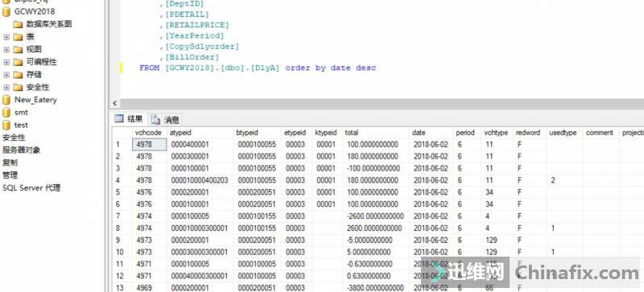This screenshot has height=292, width=644.
Task: Click the messages icon beside 消息
Action: pyautogui.click(x=155, y=120)
